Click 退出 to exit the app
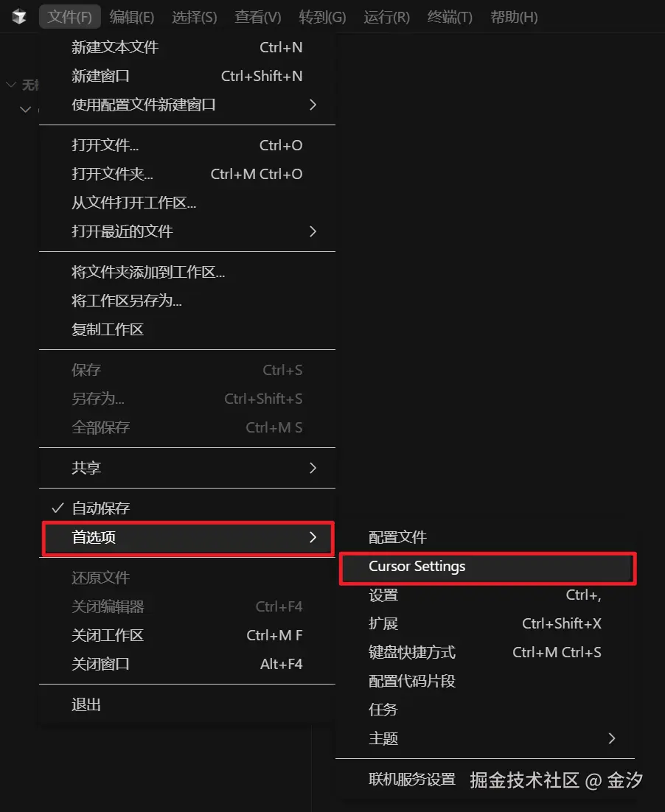The width and height of the screenshot is (665, 812). [86, 705]
